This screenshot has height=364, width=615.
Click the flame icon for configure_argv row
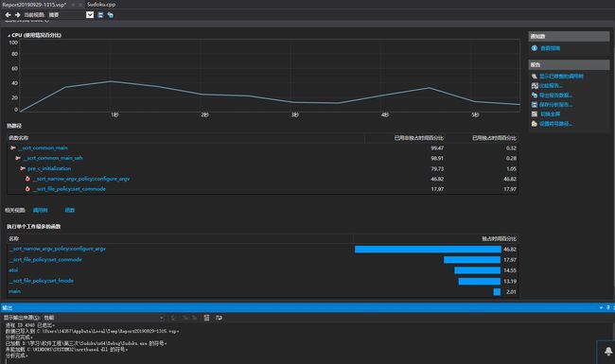click(27, 179)
